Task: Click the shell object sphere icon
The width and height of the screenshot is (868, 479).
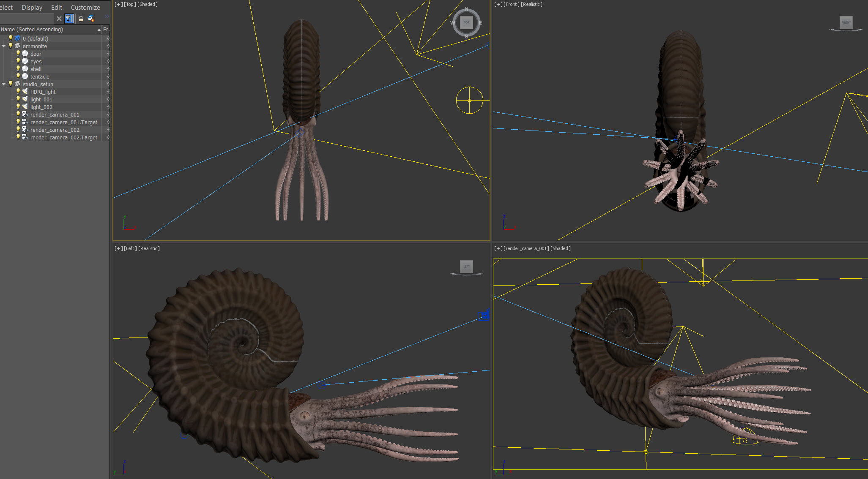Action: click(x=25, y=68)
